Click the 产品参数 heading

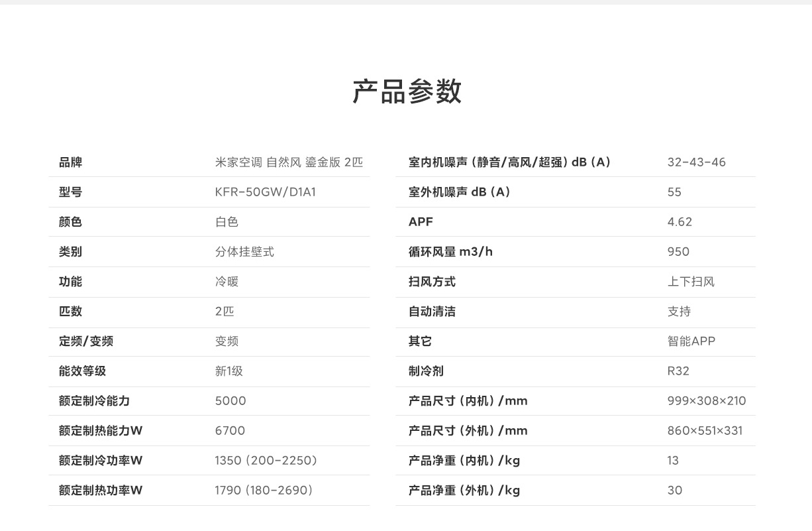click(x=407, y=91)
